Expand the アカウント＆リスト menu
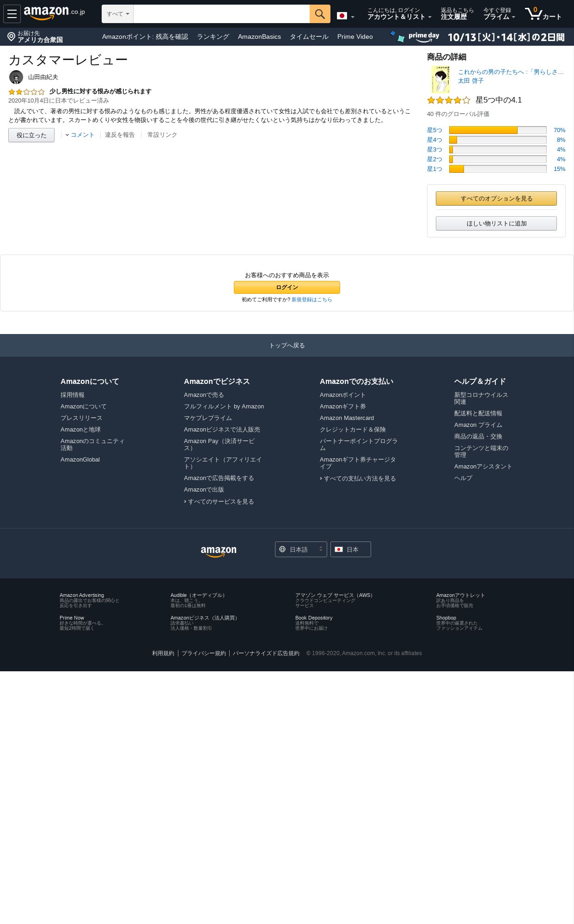The width and height of the screenshot is (574, 924). [399, 13]
